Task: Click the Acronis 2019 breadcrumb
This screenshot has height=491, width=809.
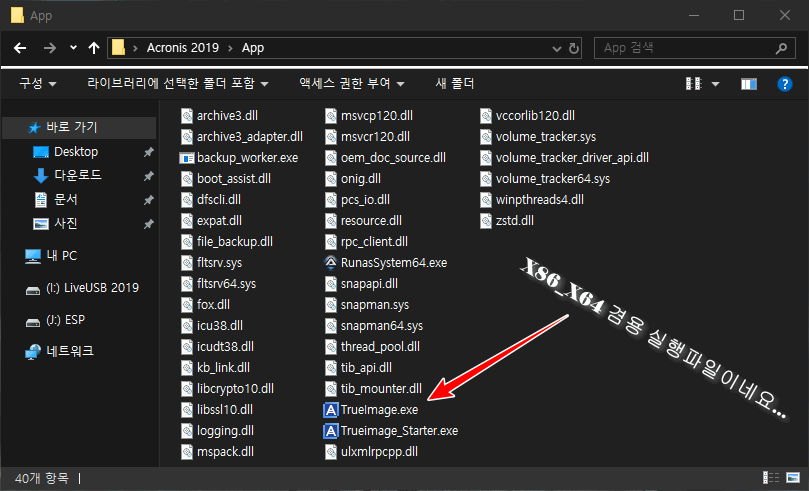Action: click(x=183, y=48)
